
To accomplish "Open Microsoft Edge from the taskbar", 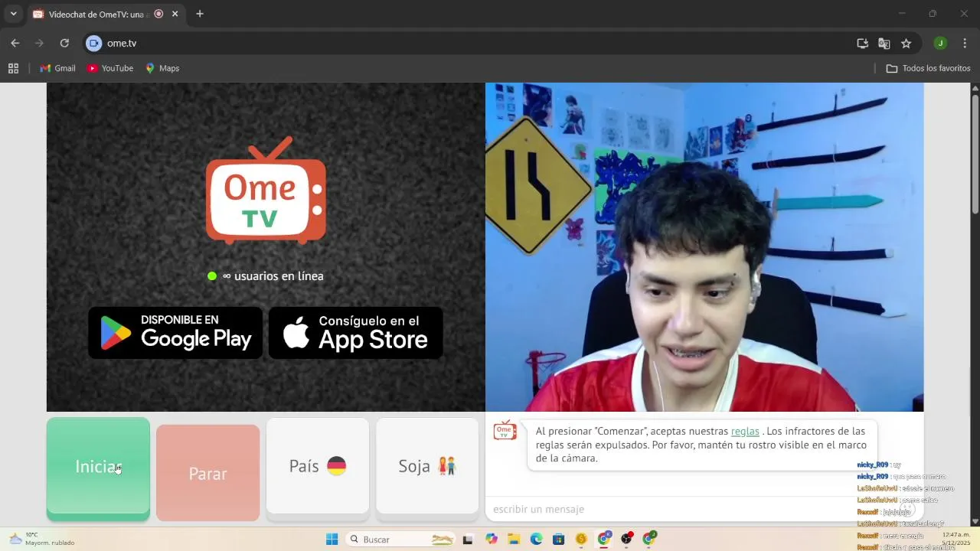I will [536, 540].
